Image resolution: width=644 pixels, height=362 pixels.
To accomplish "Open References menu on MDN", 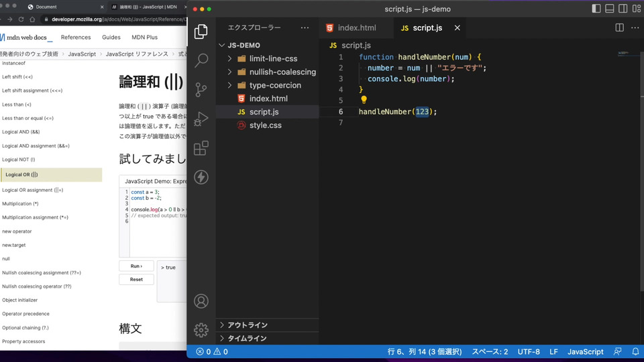I will [x=76, y=38].
